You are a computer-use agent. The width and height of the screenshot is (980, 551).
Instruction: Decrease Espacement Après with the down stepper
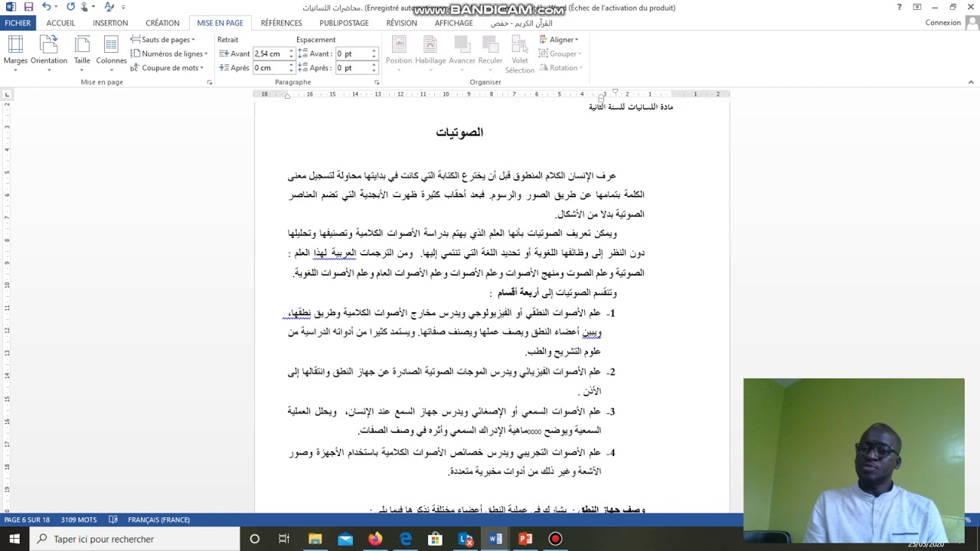[374, 70]
